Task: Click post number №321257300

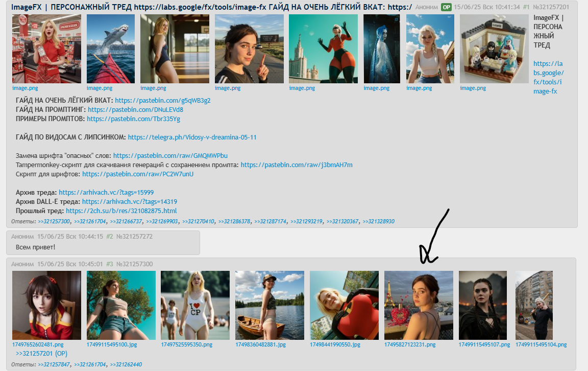Action: (134, 264)
